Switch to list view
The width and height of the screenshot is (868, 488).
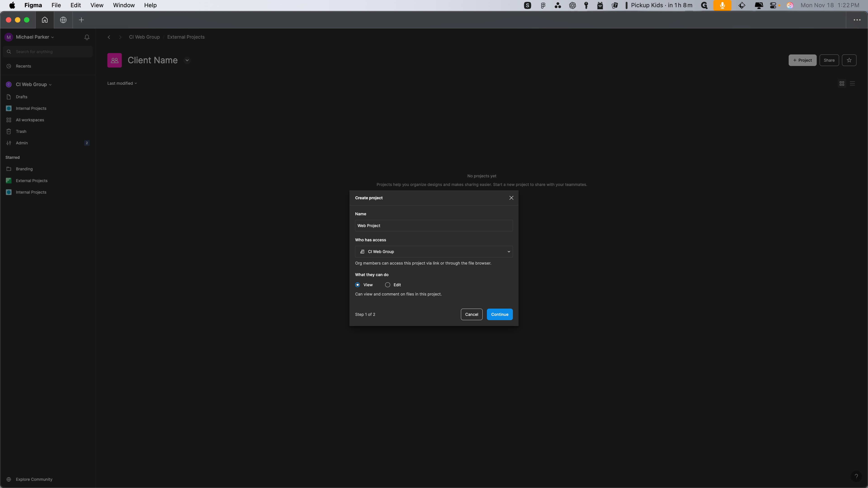click(x=852, y=84)
